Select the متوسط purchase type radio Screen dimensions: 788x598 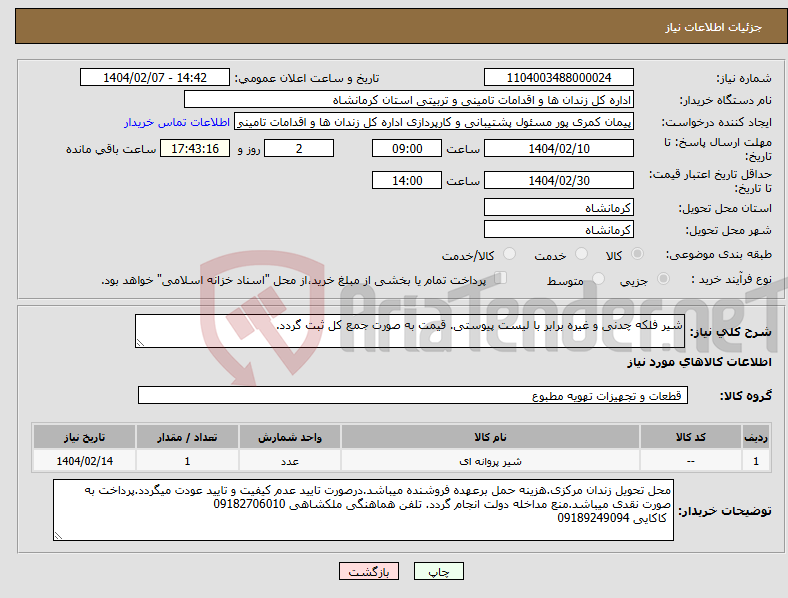[x=598, y=279]
